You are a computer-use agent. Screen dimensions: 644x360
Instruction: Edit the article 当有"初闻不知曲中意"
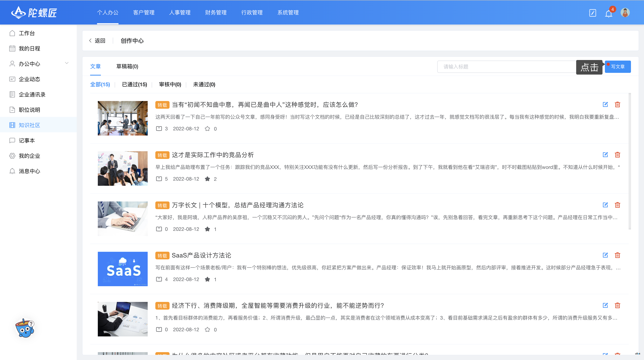(605, 104)
